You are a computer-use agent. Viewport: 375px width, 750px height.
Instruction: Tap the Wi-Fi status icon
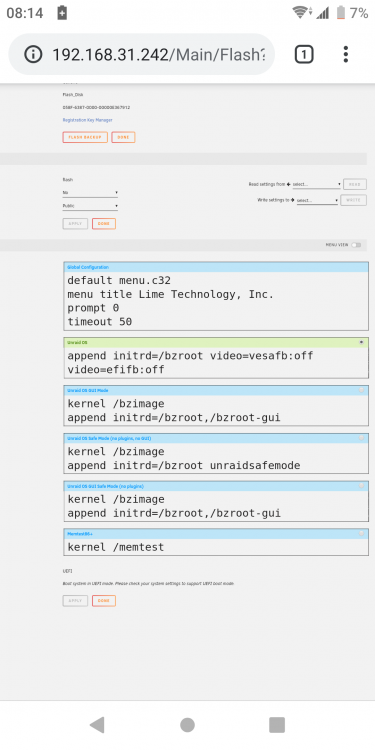pos(301,13)
